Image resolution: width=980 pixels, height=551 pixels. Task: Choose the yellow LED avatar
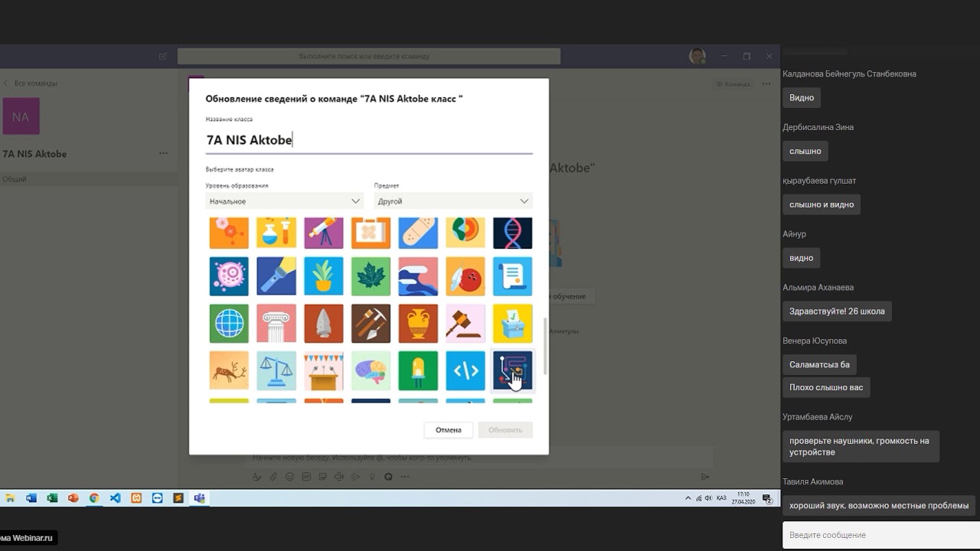coord(418,370)
